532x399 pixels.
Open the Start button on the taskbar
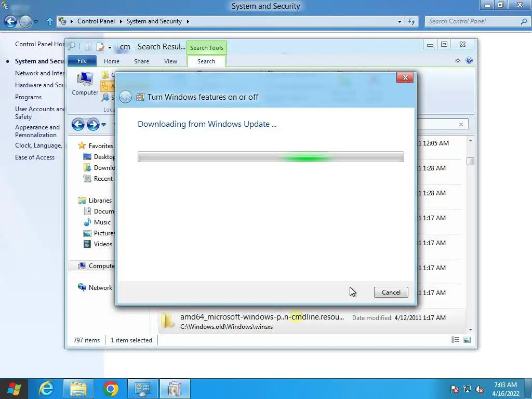[14, 389]
